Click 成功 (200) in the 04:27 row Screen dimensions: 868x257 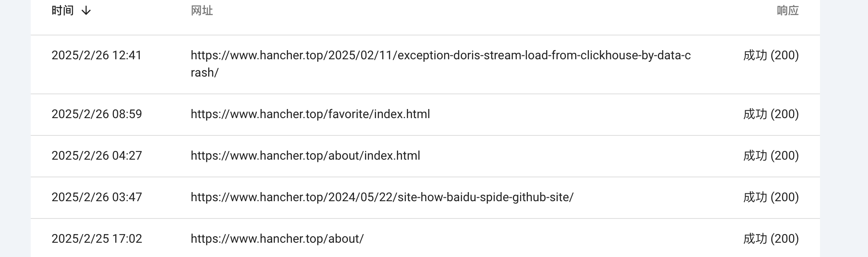pyautogui.click(x=771, y=156)
